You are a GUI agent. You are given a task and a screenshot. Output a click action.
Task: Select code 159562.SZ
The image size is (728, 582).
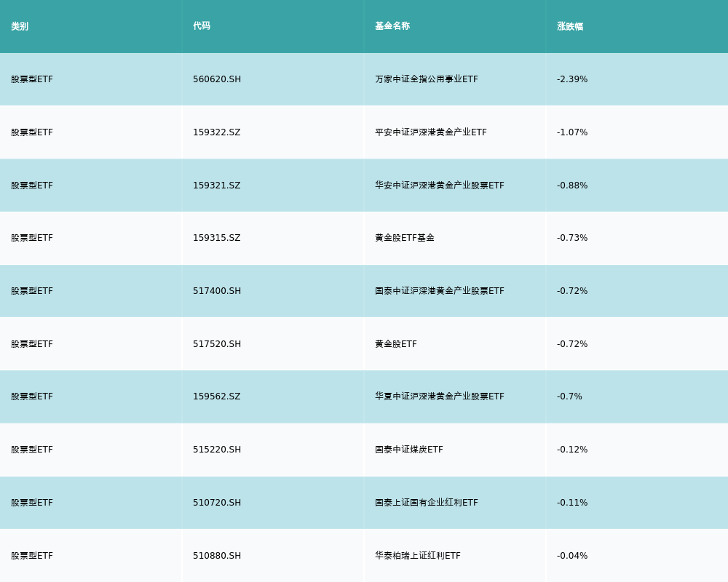pos(217,396)
